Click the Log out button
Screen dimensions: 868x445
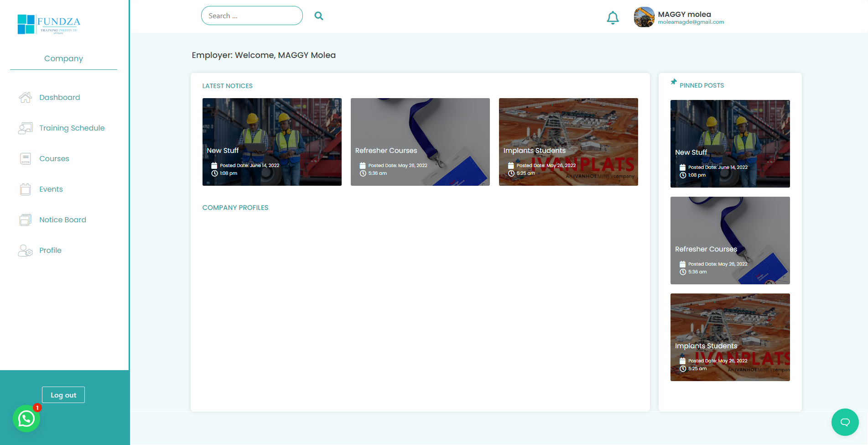pyautogui.click(x=63, y=395)
